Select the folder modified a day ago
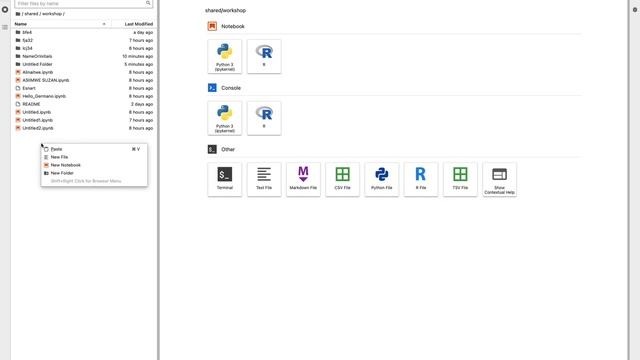 (84, 32)
